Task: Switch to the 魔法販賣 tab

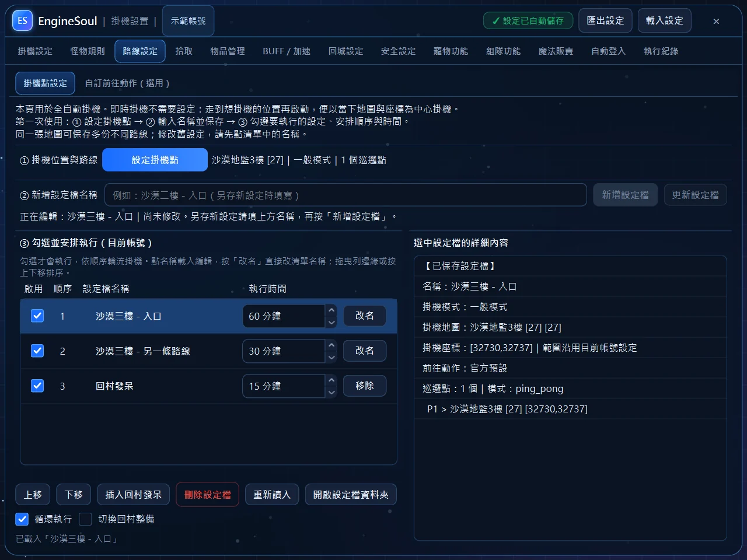Action: (x=556, y=51)
